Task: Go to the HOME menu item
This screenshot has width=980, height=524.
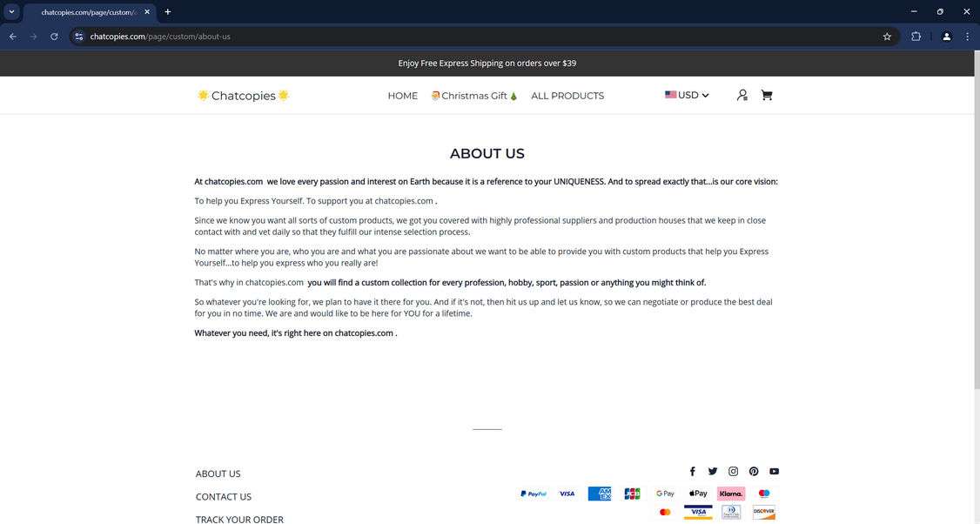Action: pos(402,96)
